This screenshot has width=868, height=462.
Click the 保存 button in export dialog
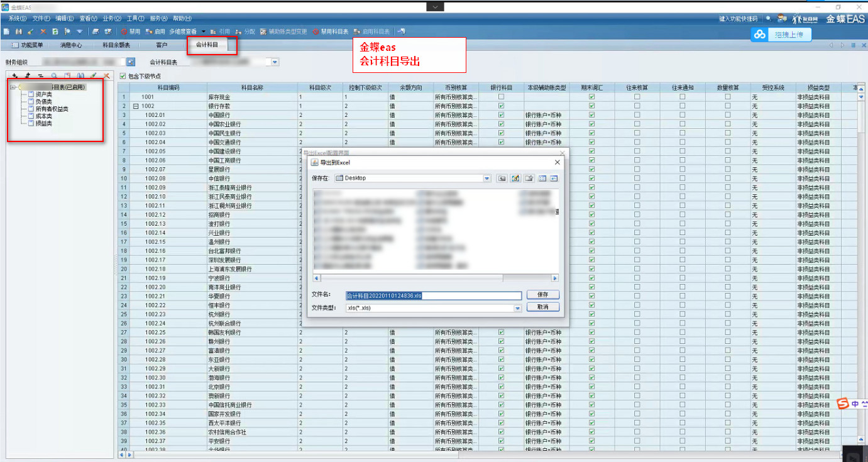(542, 295)
